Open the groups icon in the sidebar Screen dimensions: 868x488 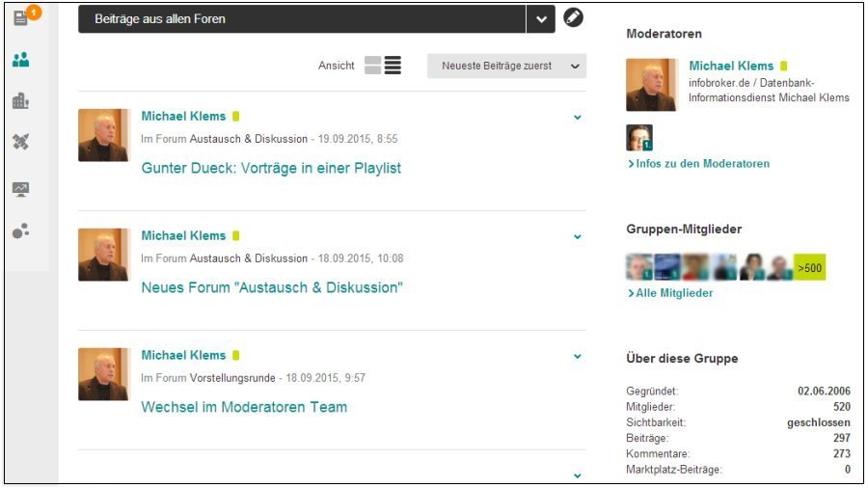click(x=20, y=60)
